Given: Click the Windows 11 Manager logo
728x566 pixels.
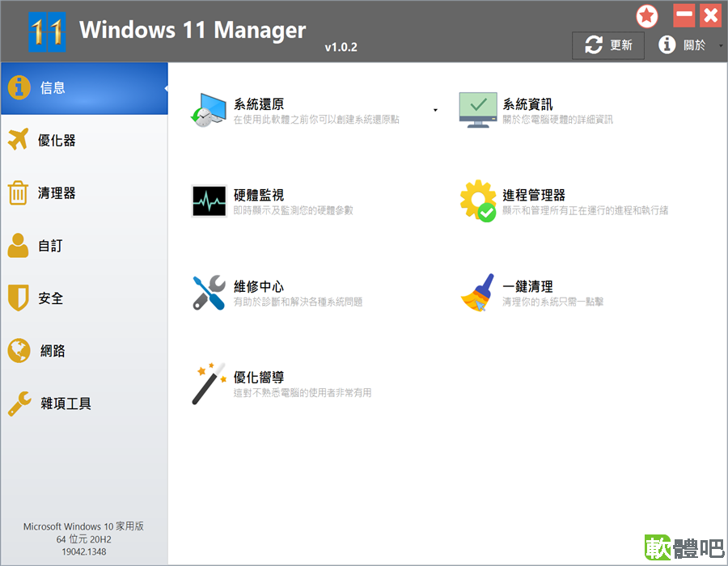Looking at the screenshot, I should pyautogui.click(x=47, y=32).
